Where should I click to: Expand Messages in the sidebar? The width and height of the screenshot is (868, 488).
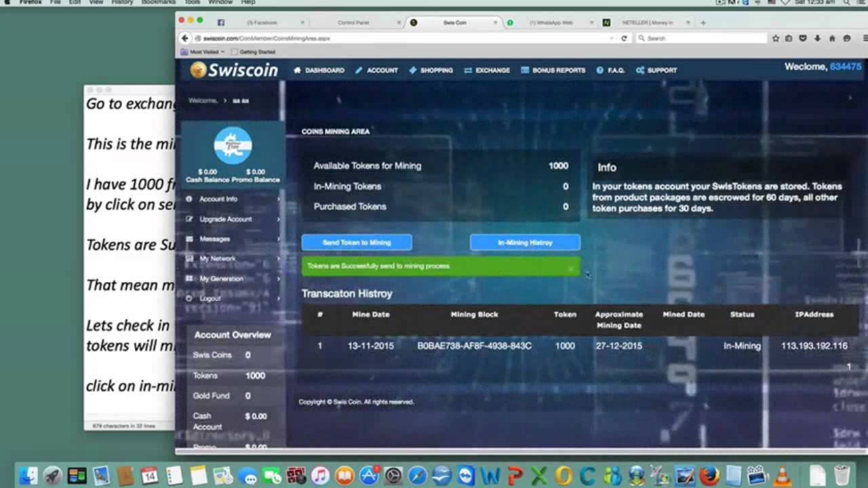[233, 239]
